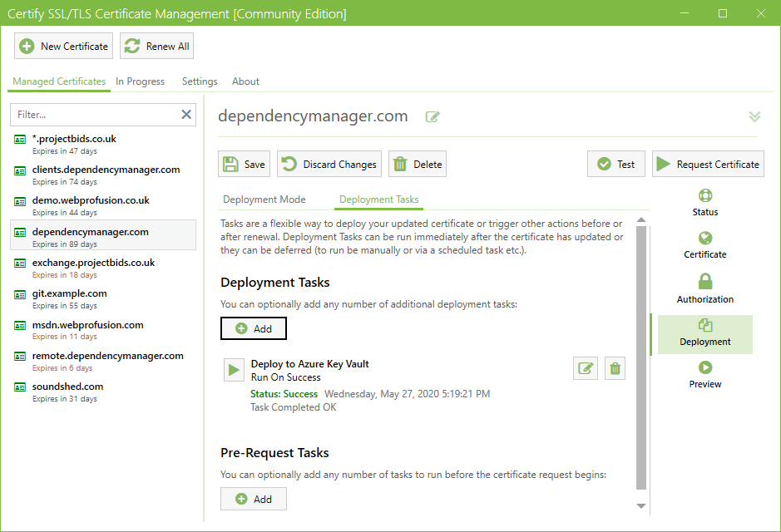Select remote.dependencymanager.com from the certificate list
Image resolution: width=781 pixels, height=532 pixels.
pos(106,356)
